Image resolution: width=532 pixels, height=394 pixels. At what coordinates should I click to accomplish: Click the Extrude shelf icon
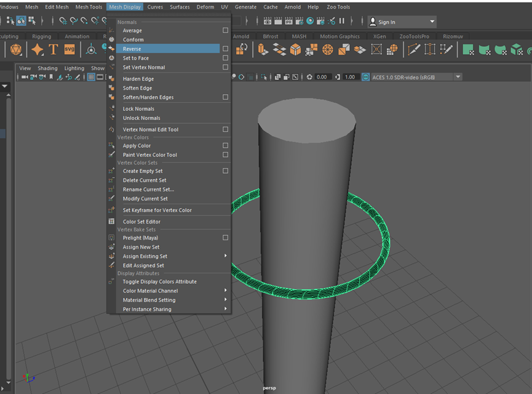263,50
